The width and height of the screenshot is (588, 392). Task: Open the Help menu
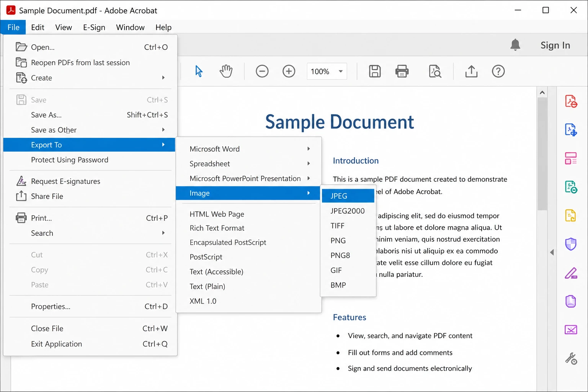163,27
